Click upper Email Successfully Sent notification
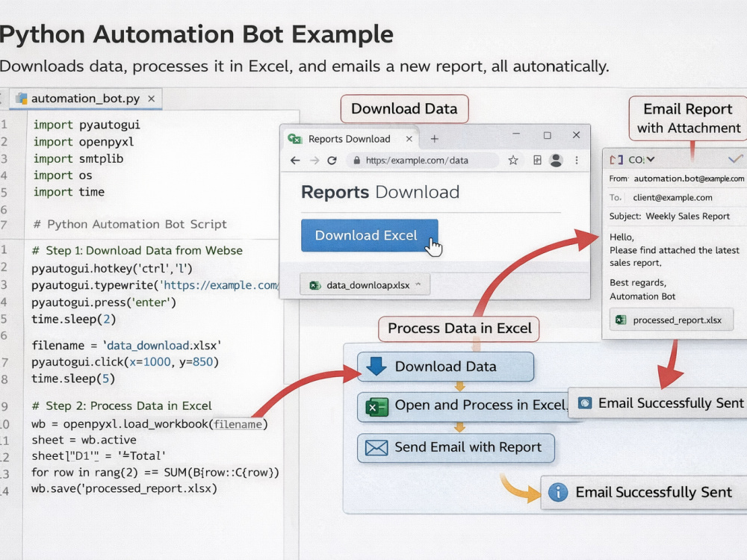The height and width of the screenshot is (560, 747). click(658, 403)
